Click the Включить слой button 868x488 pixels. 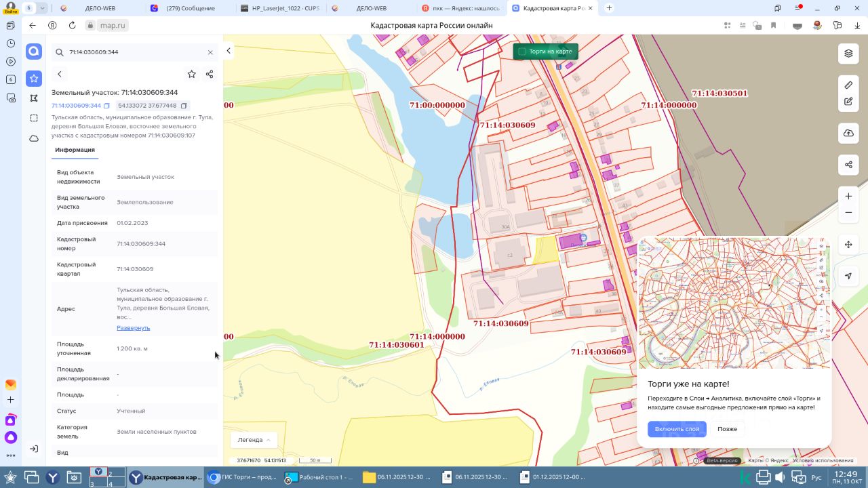tap(677, 429)
